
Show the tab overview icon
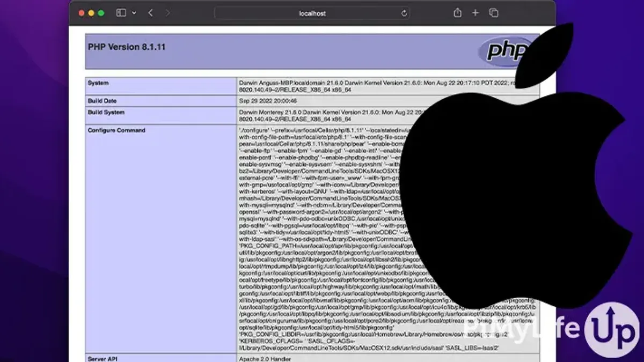pos(494,13)
